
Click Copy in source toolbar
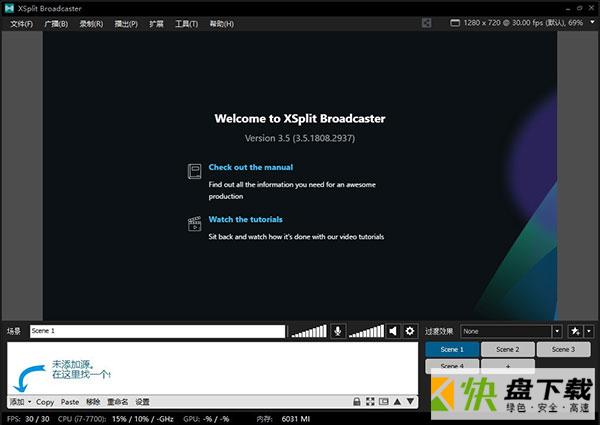pos(45,402)
